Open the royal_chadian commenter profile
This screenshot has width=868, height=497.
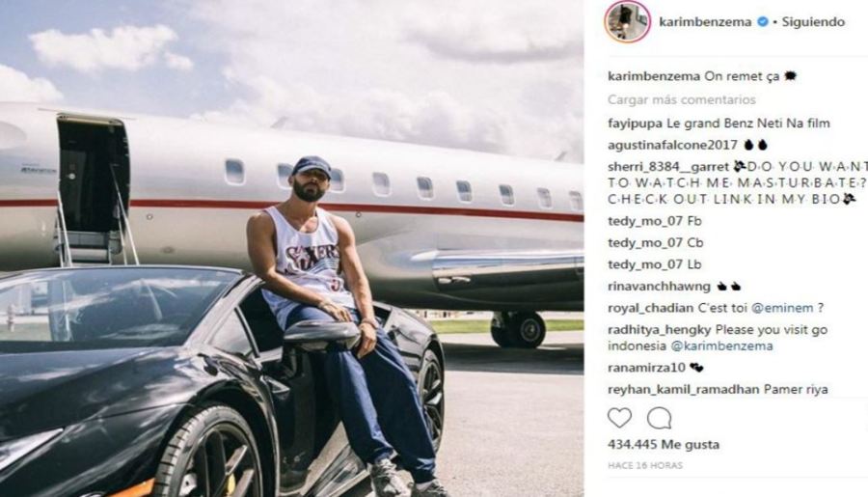tap(650, 308)
